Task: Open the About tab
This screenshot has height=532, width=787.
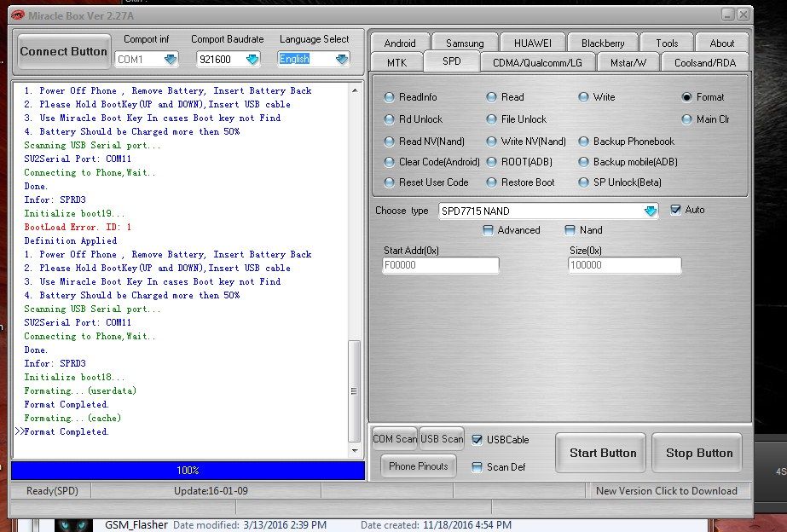Action: [x=721, y=43]
